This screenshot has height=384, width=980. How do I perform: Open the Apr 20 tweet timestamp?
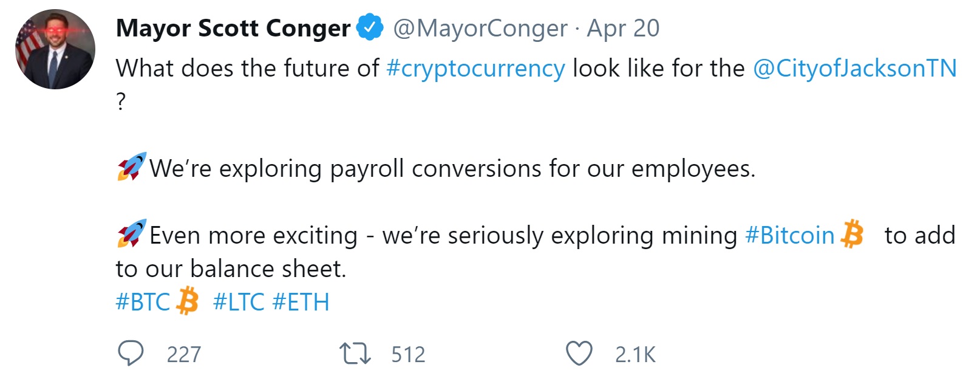[x=623, y=29]
